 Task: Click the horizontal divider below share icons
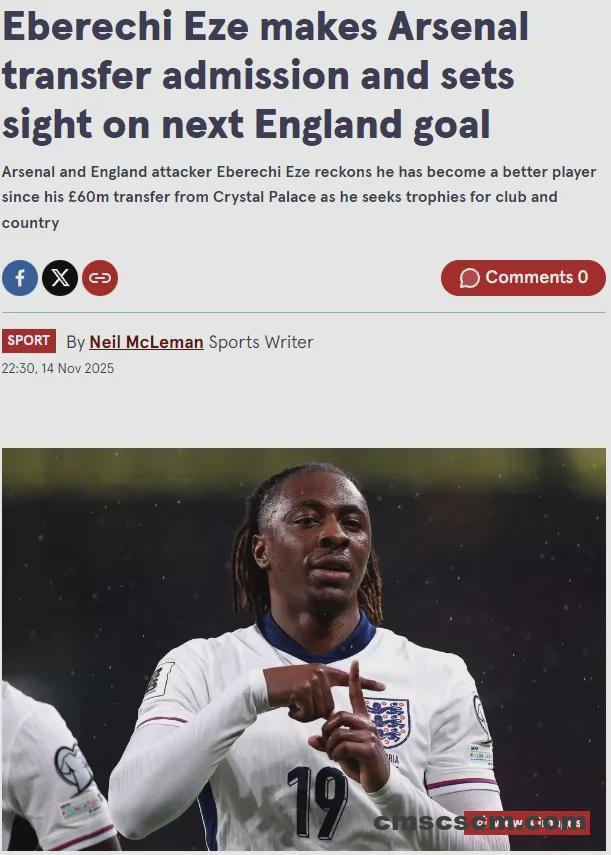[304, 312]
